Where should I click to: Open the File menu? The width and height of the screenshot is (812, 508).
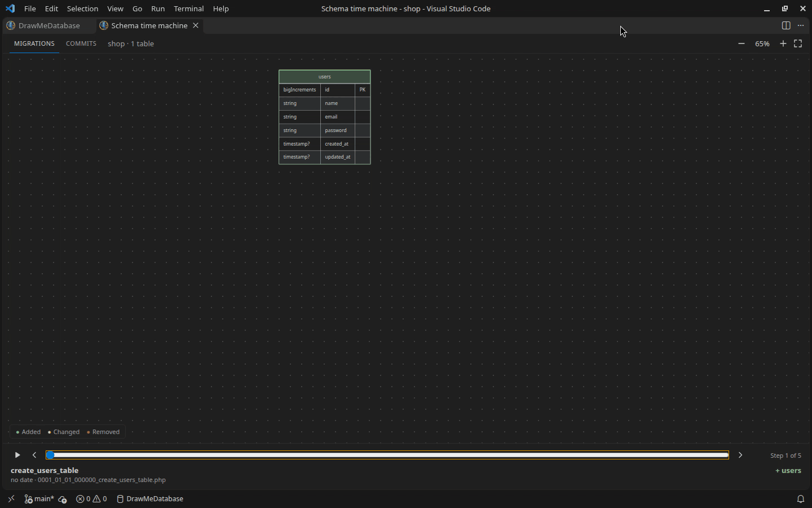(x=30, y=8)
